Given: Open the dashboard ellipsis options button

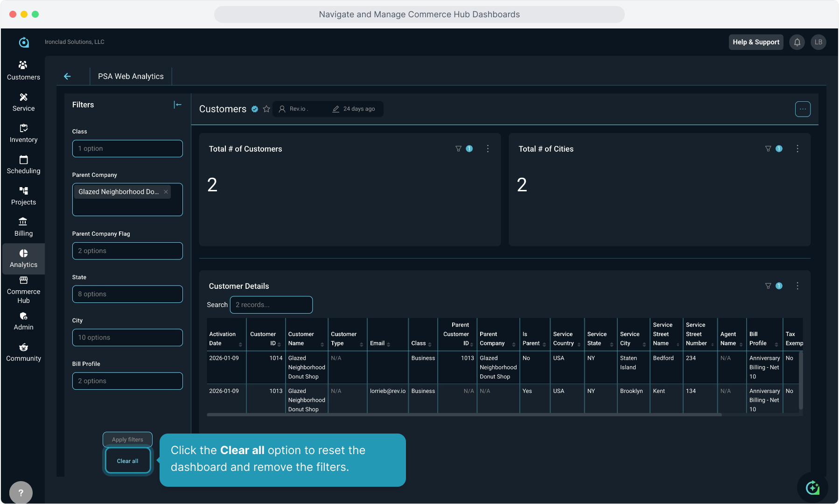Looking at the screenshot, I should click(x=802, y=109).
